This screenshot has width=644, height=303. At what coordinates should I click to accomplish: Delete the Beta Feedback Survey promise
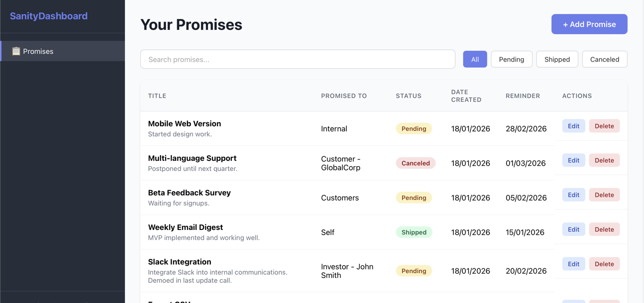click(x=604, y=194)
